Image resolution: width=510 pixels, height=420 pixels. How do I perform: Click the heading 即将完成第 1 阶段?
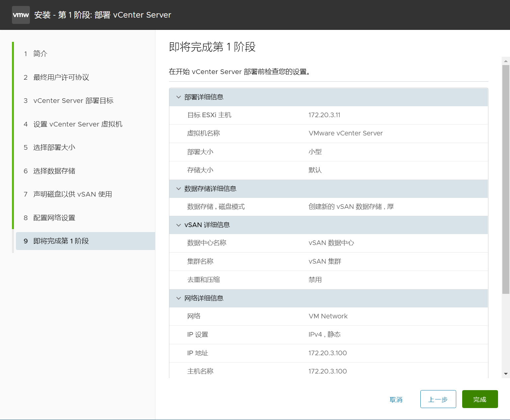coord(212,47)
